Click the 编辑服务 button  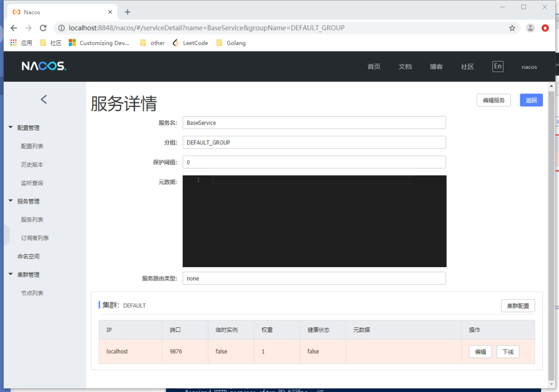point(493,100)
